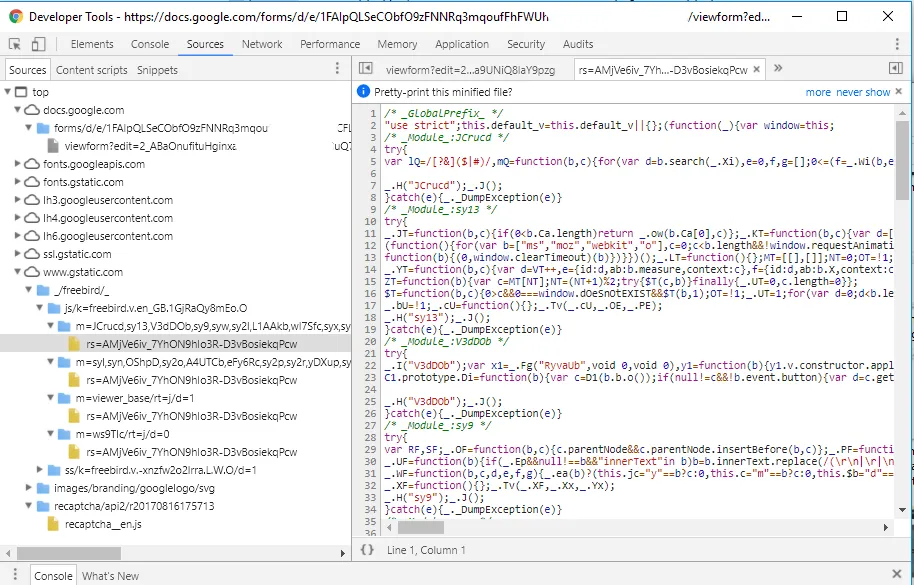The width and height of the screenshot is (914, 585).
Task: Switch to the Elements panel
Action: 92,44
